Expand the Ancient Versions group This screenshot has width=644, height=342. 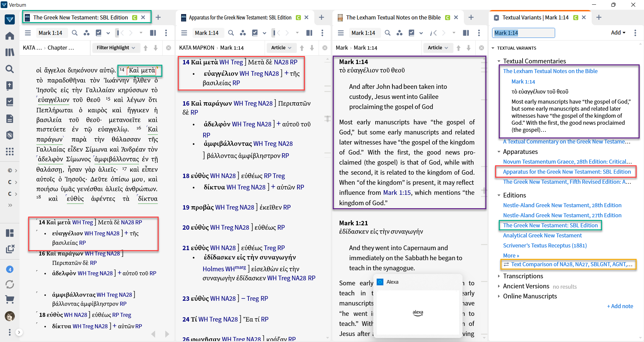(x=499, y=286)
